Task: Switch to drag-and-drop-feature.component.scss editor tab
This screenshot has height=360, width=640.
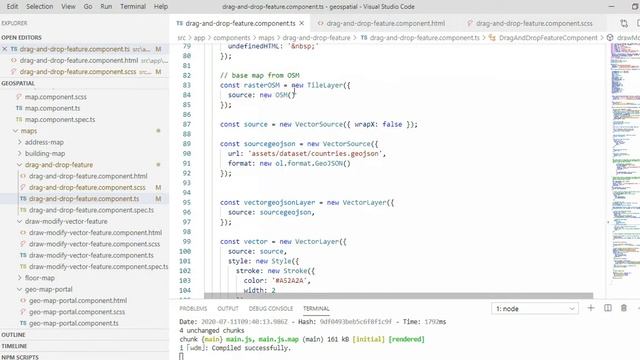Action: [534, 24]
